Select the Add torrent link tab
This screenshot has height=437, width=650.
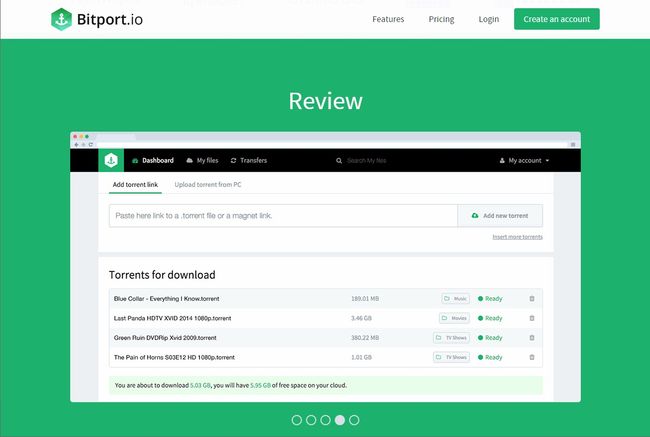[135, 185]
